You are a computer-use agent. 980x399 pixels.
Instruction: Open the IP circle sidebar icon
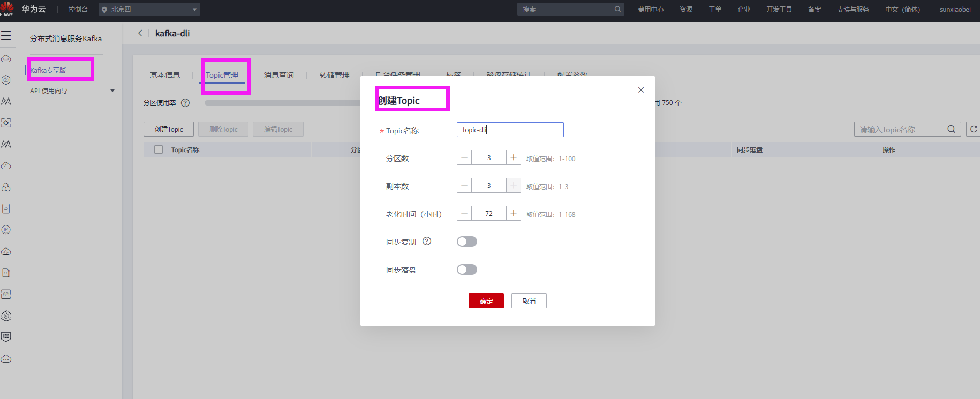pos(6,230)
